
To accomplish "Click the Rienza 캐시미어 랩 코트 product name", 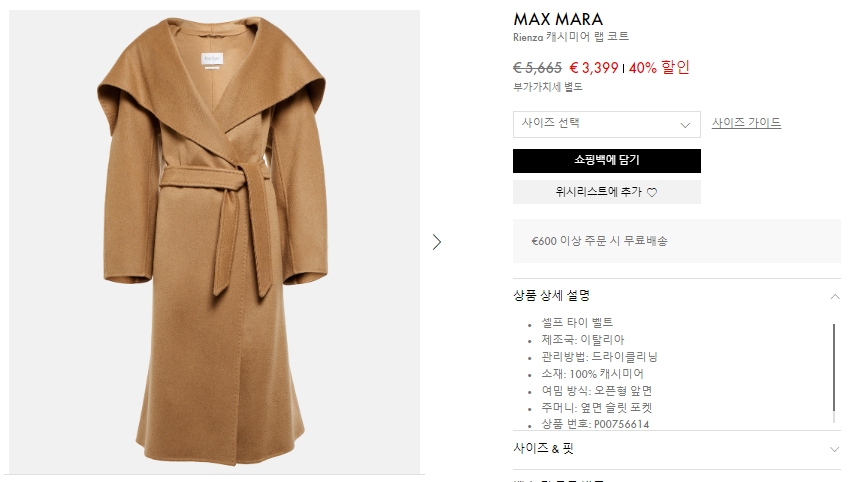I will pos(571,37).
